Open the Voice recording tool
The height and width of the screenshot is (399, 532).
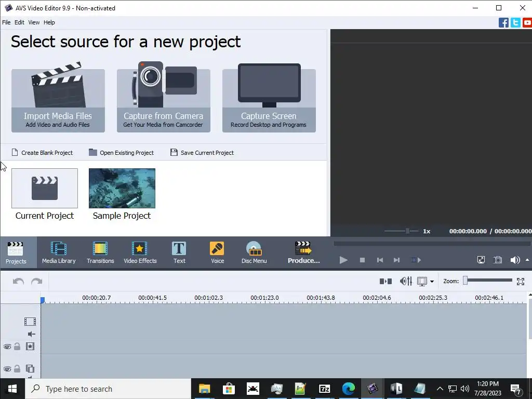[x=217, y=253]
